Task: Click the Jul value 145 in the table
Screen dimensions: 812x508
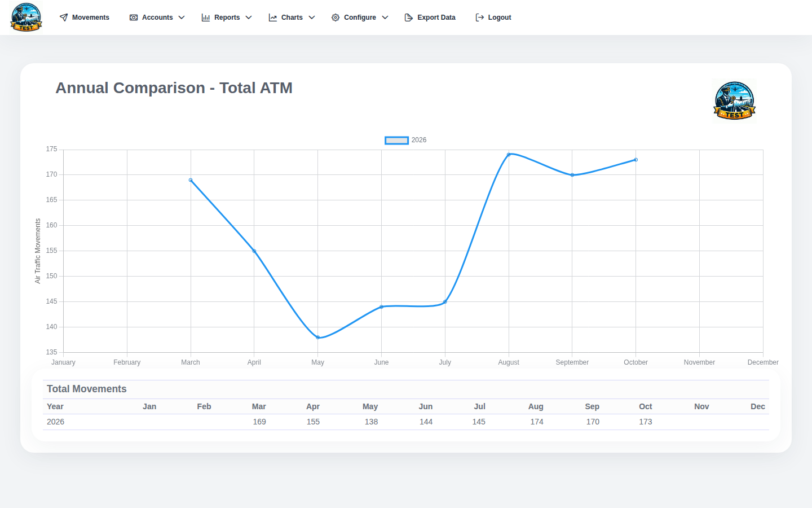Action: click(x=479, y=422)
